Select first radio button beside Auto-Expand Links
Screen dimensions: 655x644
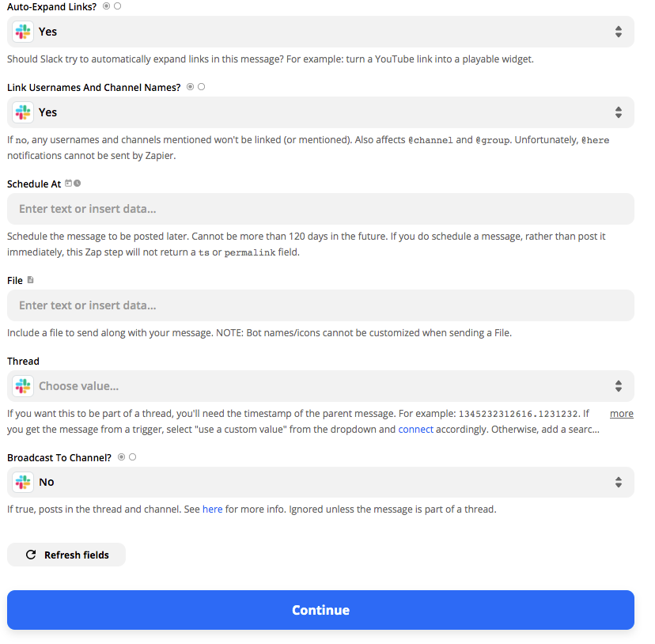click(107, 6)
